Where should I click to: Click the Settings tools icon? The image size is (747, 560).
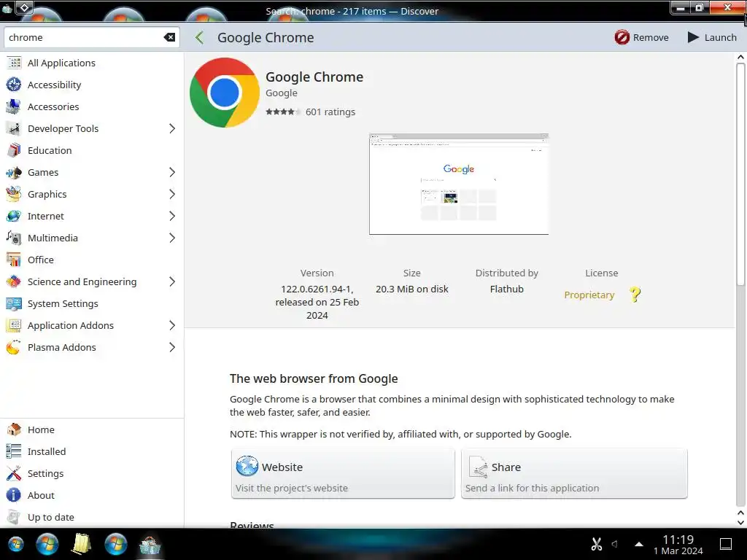point(14,473)
